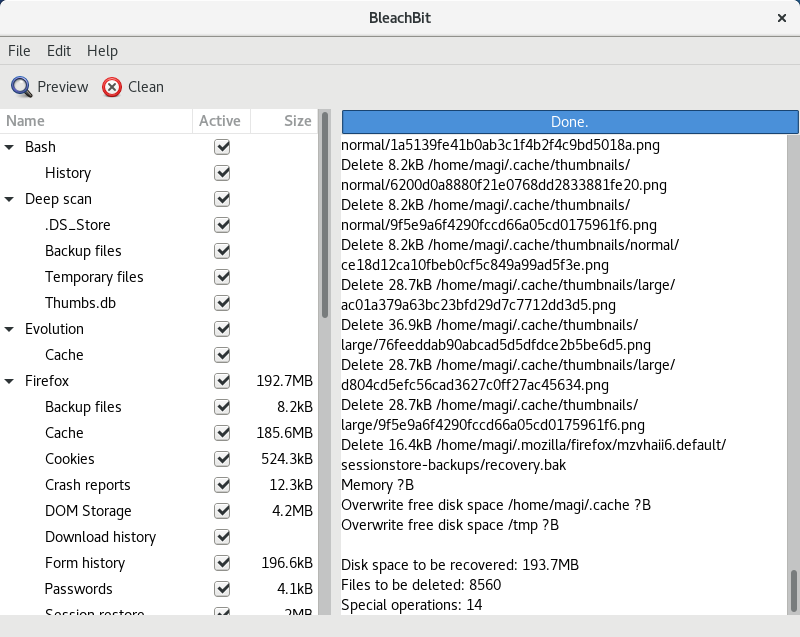
Task: Uncheck the DOM Storage checkbox
Action: coord(222,512)
